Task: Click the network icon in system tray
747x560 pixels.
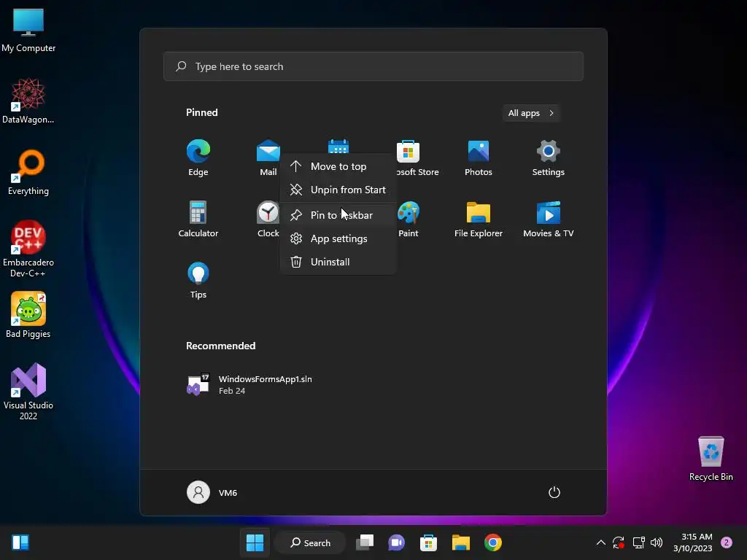Action: point(638,542)
